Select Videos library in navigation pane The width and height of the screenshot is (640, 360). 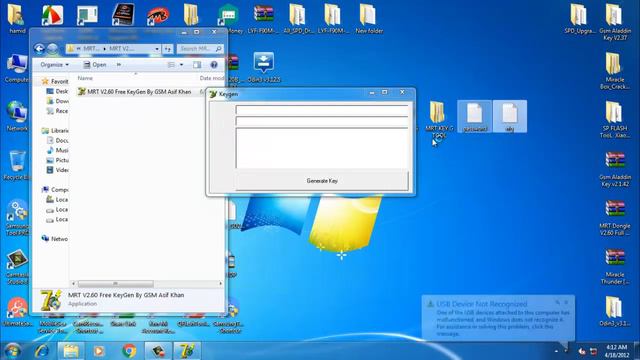pyautogui.click(x=57, y=170)
